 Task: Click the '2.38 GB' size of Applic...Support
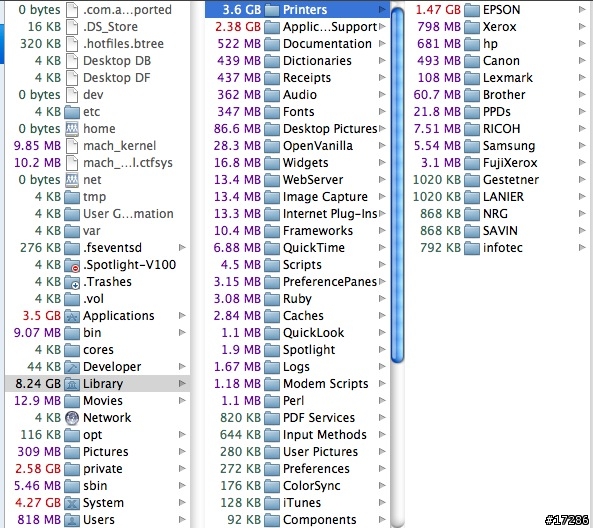238,27
